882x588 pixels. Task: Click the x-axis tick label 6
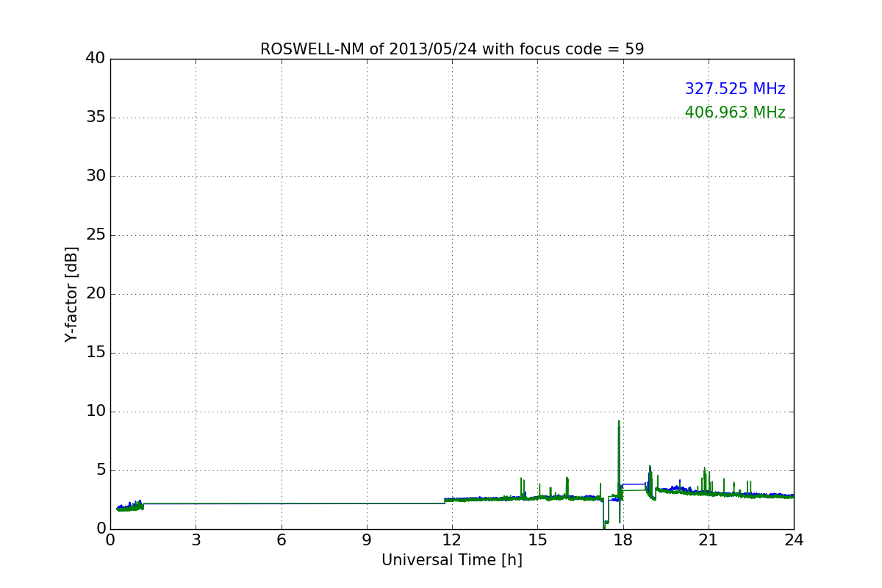[x=281, y=540]
